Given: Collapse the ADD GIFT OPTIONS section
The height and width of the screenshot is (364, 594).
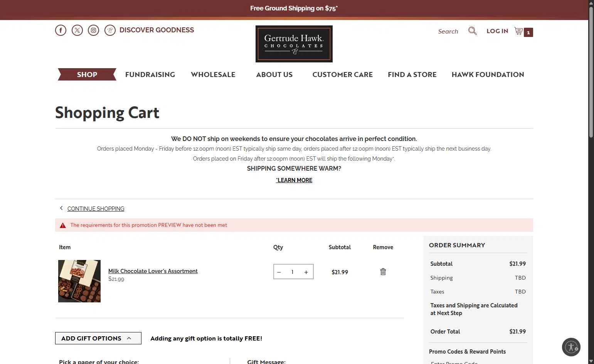Looking at the screenshot, I should [98, 338].
